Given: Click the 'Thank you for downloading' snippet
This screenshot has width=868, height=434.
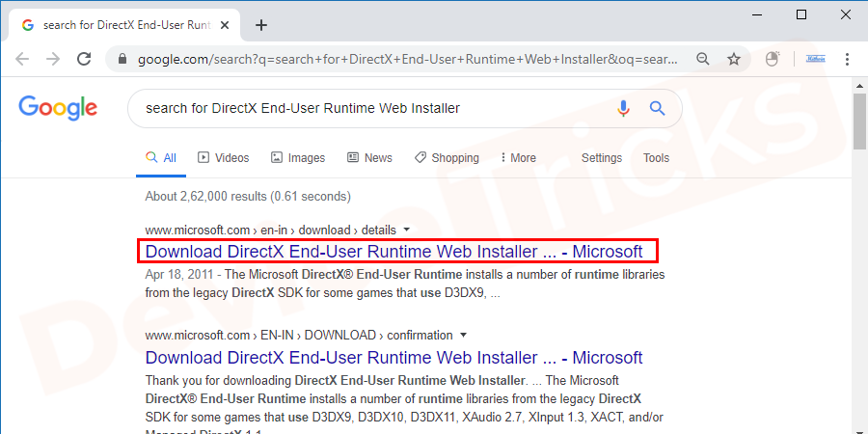Looking at the screenshot, I should (404, 407).
